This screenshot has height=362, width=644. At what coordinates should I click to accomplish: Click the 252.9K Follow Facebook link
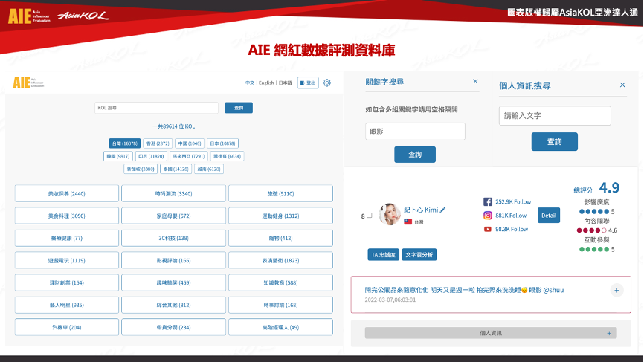click(513, 202)
